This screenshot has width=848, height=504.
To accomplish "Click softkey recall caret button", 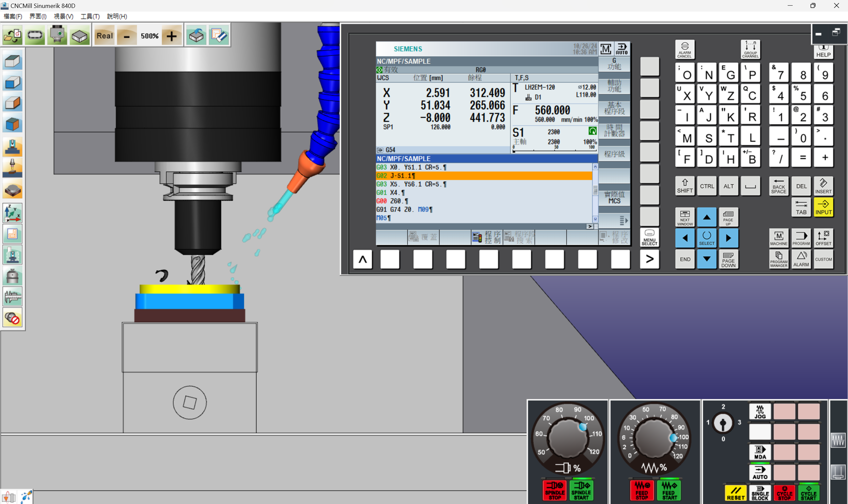I will coord(363,260).
